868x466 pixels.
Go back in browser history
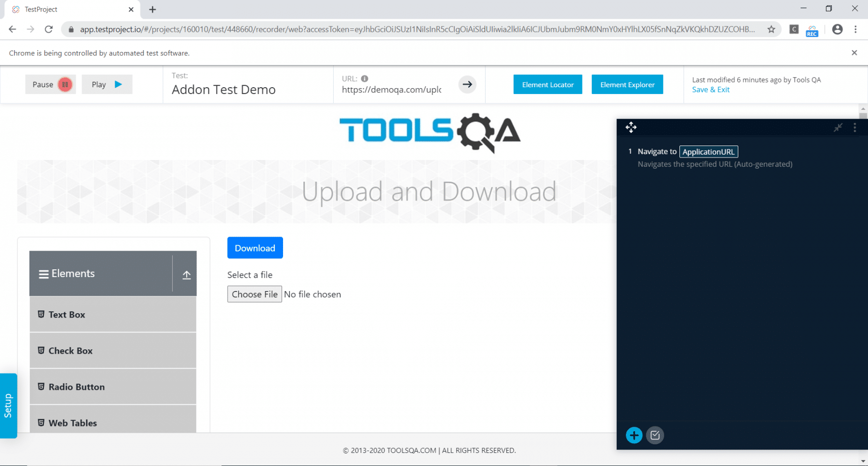pos(13,29)
